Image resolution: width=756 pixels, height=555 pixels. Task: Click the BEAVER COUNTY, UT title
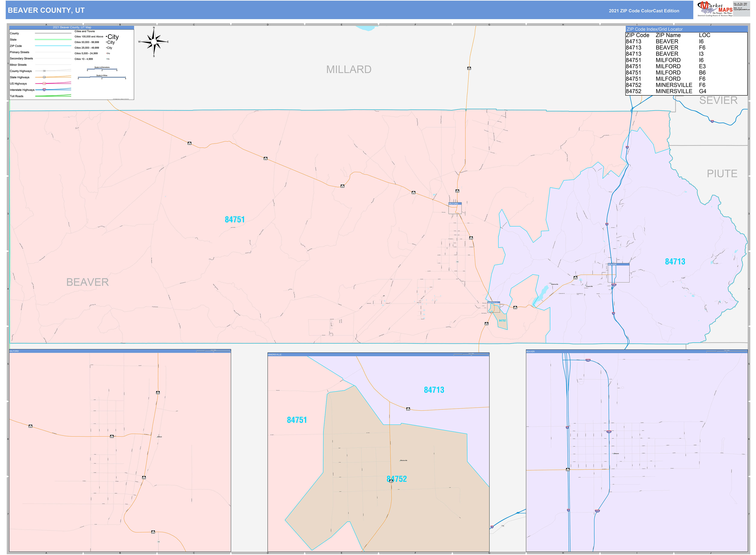pos(46,10)
